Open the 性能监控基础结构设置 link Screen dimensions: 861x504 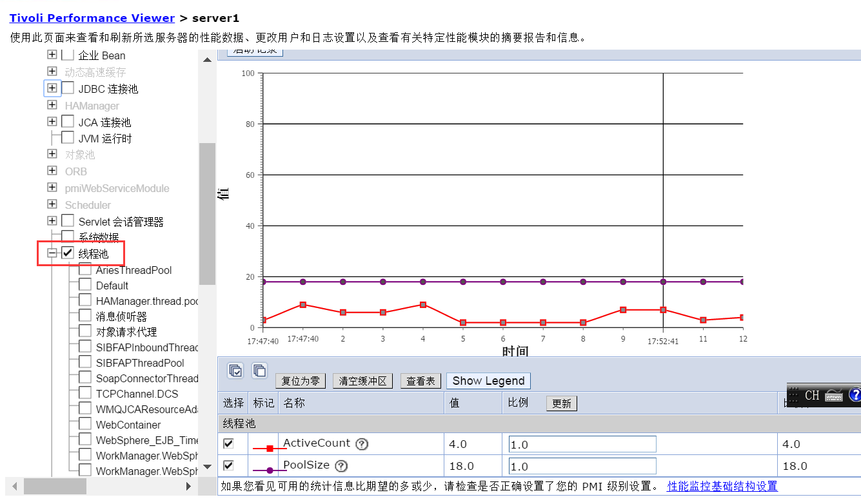(x=722, y=486)
